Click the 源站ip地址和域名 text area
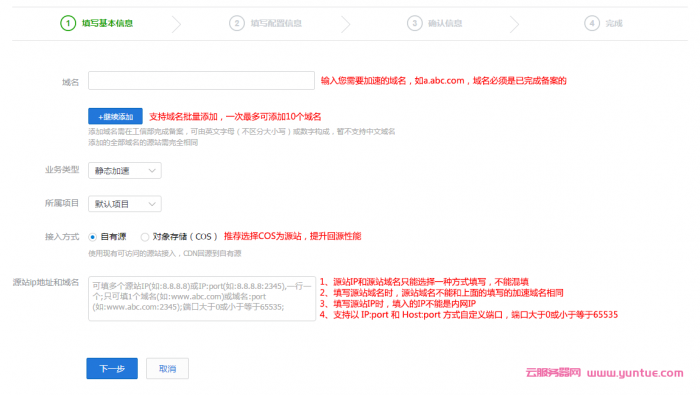Image resolution: width=700 pixels, height=395 pixels. pyautogui.click(x=202, y=298)
